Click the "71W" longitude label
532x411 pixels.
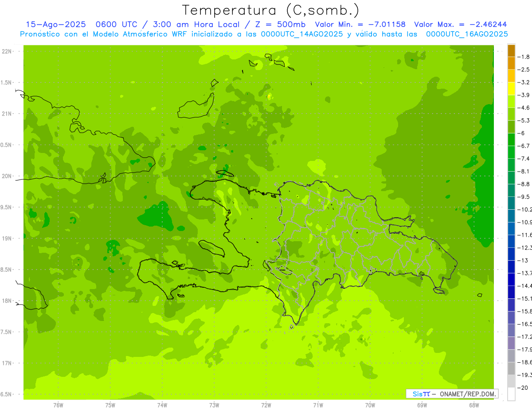pyautogui.click(x=318, y=405)
